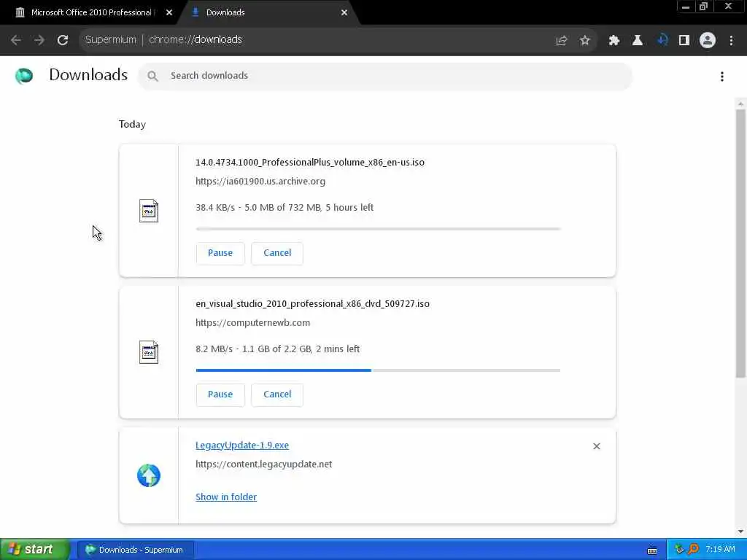Toggle the side panel icon
747x560 pixels.
[684, 41]
